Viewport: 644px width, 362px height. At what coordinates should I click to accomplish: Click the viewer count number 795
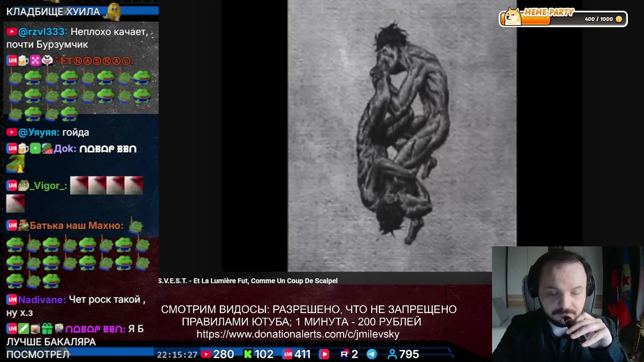409,354
